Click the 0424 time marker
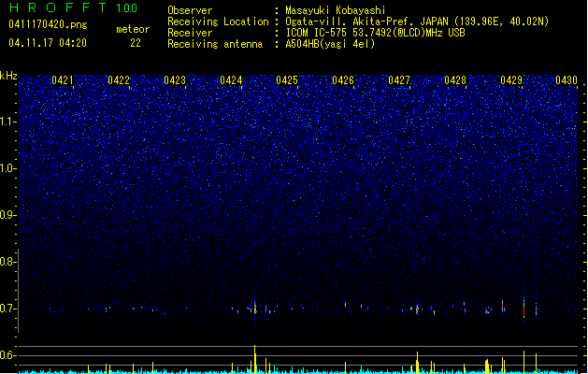The width and height of the screenshot is (588, 374). point(231,80)
